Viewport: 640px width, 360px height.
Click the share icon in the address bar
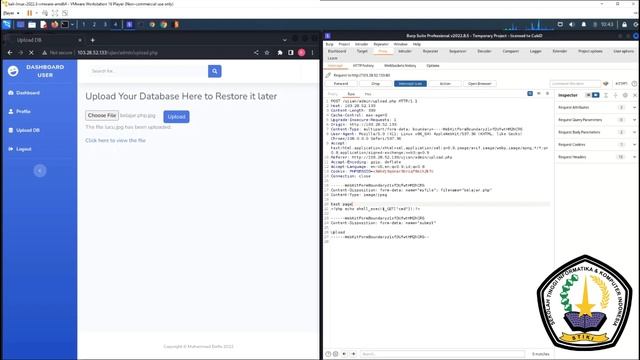tap(256, 53)
